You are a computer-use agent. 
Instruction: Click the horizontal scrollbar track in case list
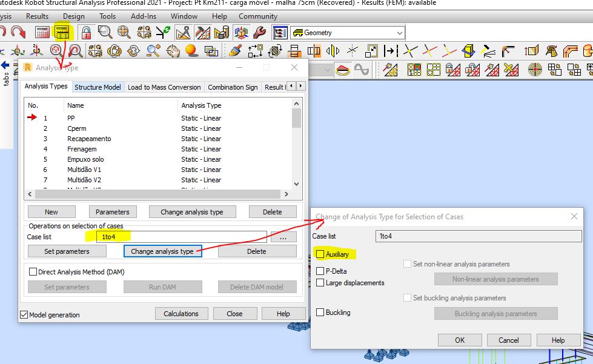(x=158, y=194)
